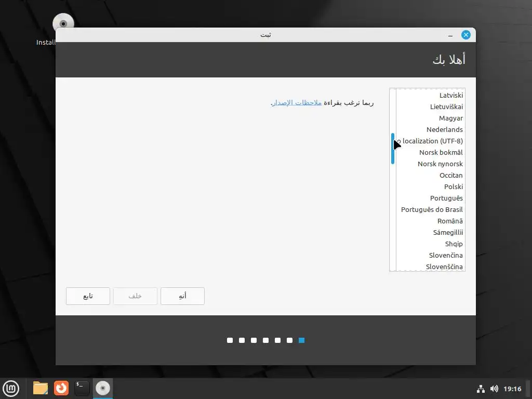This screenshot has height=399, width=532.
Task: Select Português from the language list
Action: 431,198
